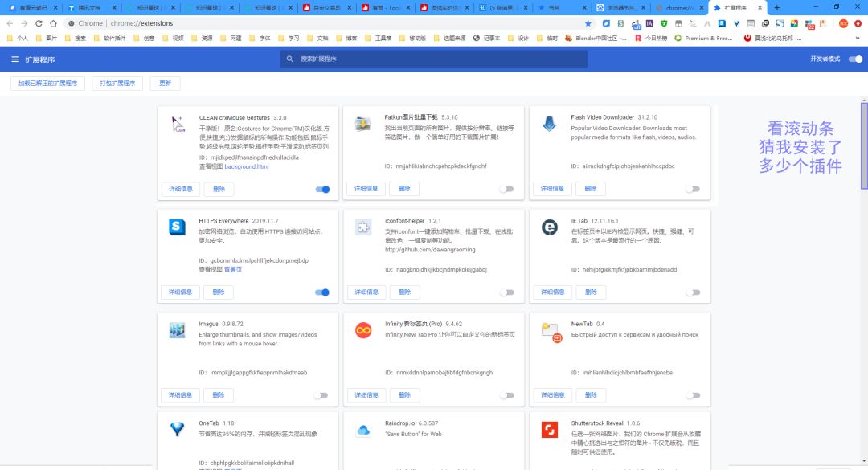Click the IE Tab e icon
The height and width of the screenshot is (470, 868).
tap(549, 227)
